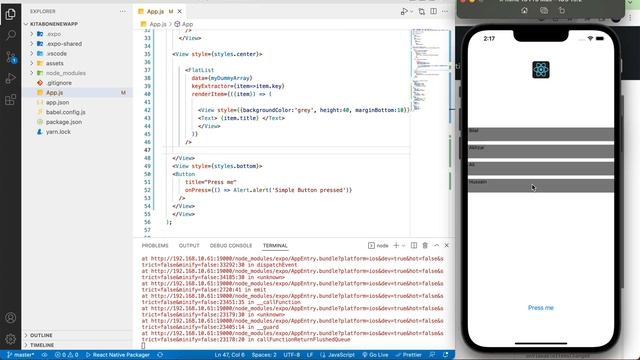
Task: Open the run options dropdown arrow
Action: pos(411,12)
